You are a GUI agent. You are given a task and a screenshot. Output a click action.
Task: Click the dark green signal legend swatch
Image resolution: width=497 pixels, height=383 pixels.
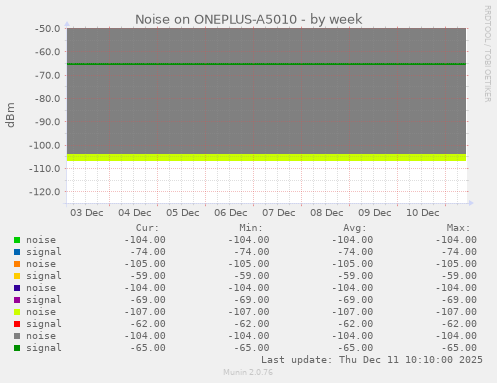coord(17,348)
